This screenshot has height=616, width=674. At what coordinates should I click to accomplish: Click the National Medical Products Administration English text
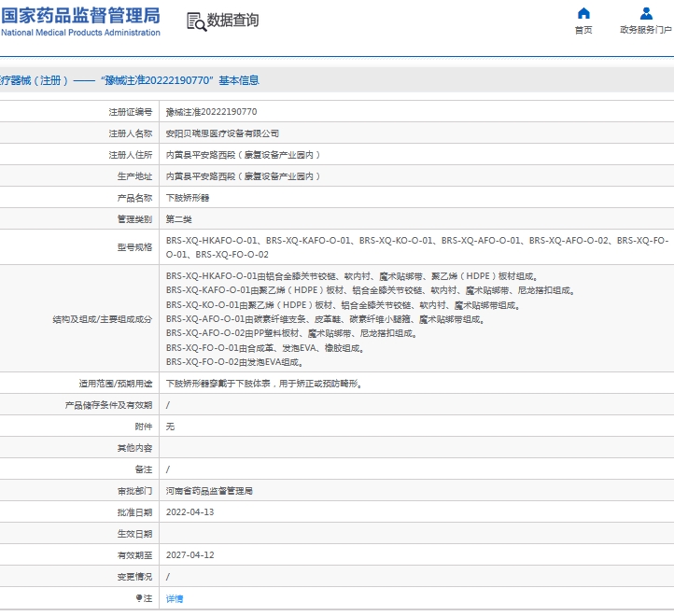(x=80, y=33)
